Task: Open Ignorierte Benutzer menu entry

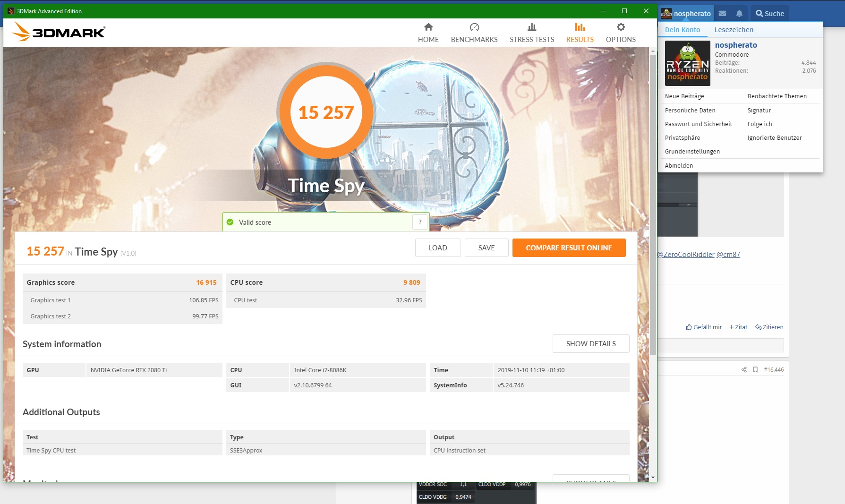Action: 775,137
